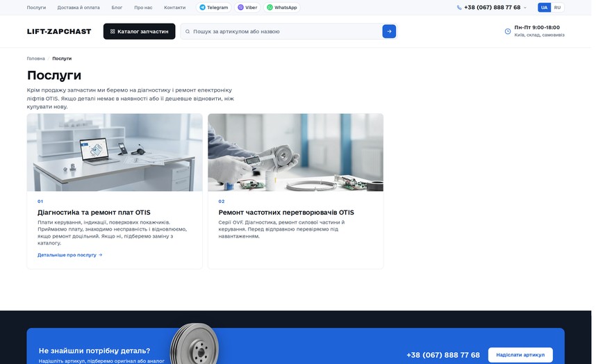The width and height of the screenshot is (596, 364).
Task: Click Надіслати артикул button
Action: point(520,355)
